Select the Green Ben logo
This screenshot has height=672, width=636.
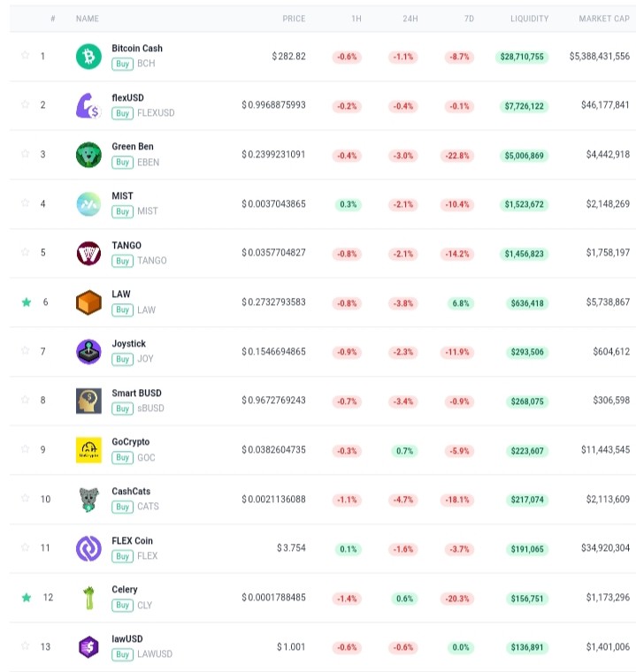(x=88, y=155)
